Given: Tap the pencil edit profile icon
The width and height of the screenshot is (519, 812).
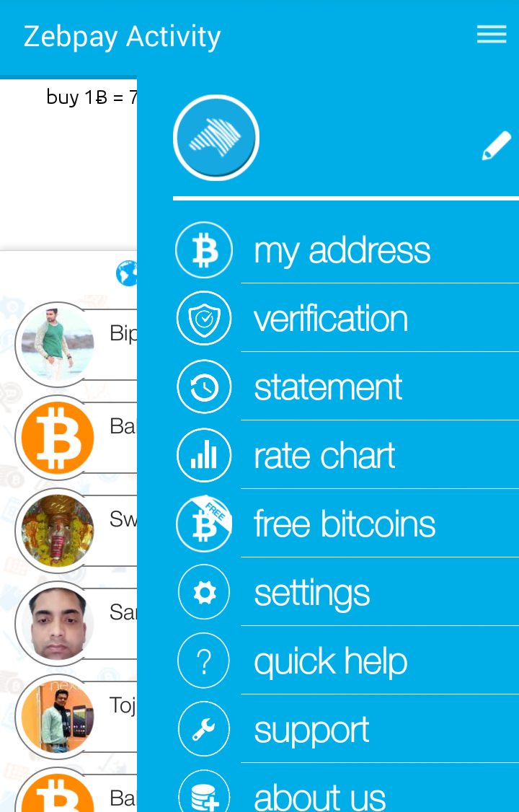Looking at the screenshot, I should (x=496, y=146).
